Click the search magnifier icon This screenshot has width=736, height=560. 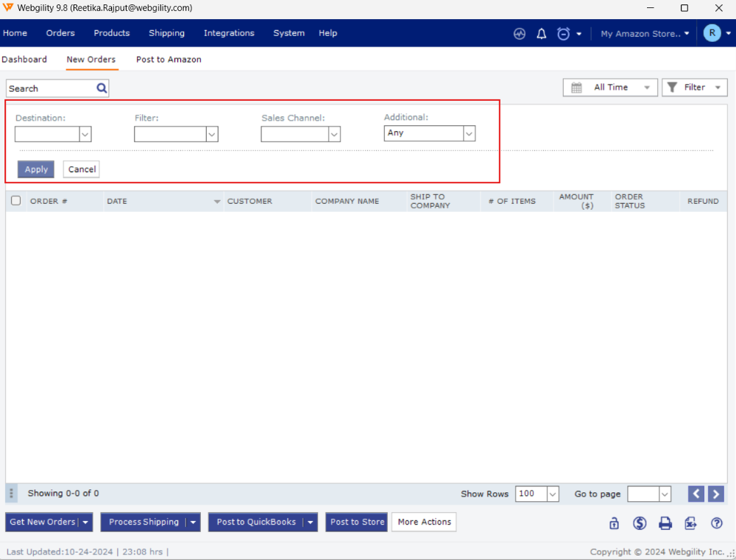tap(102, 88)
